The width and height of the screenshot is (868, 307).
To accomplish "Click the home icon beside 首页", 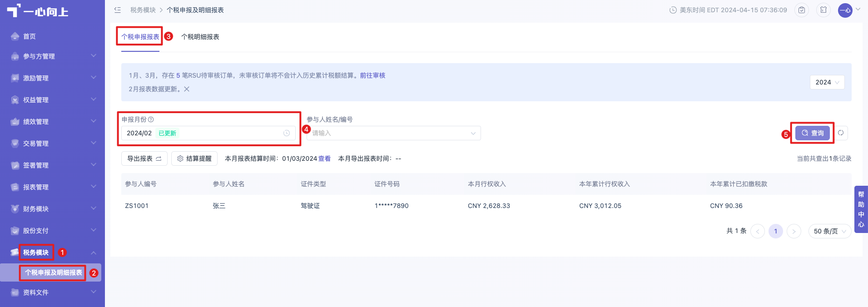I will pos(15,36).
